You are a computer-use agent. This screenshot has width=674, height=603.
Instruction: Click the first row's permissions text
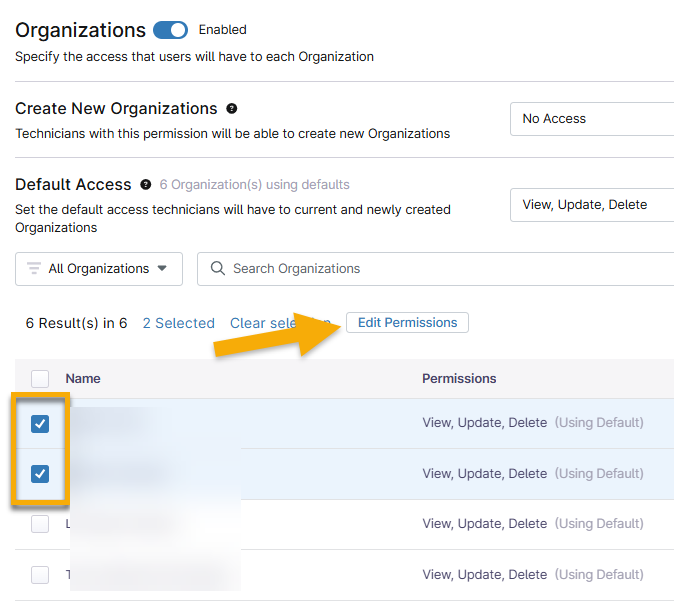(x=484, y=423)
